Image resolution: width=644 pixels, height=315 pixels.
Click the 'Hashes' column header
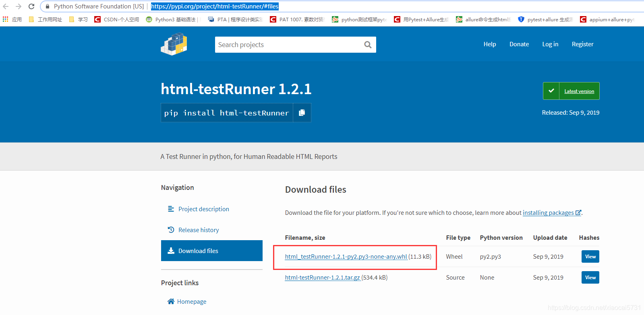pos(589,238)
